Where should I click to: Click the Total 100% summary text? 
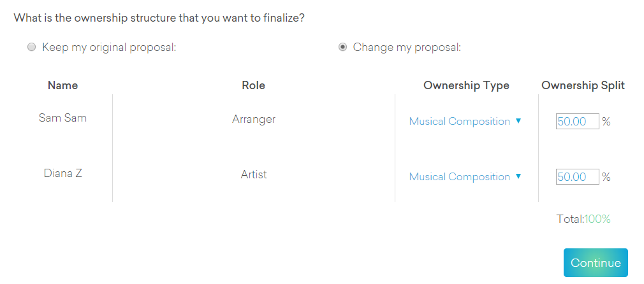click(x=583, y=219)
